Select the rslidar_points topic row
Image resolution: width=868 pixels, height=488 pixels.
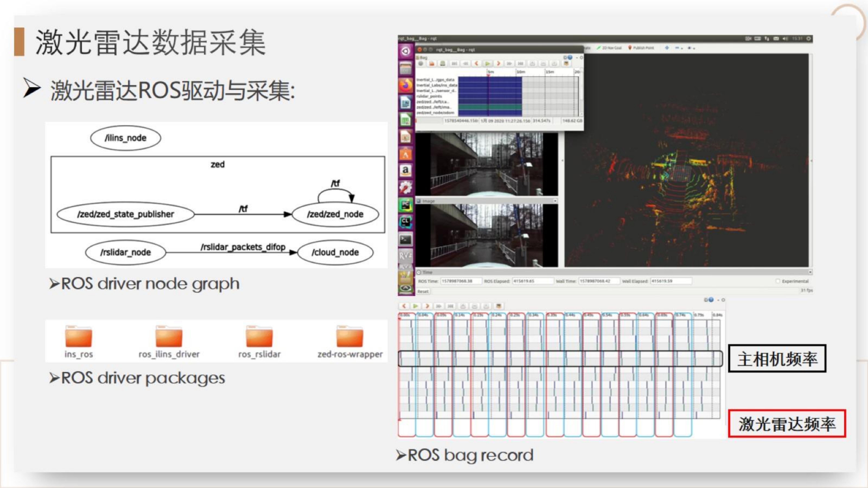pyautogui.click(x=429, y=96)
